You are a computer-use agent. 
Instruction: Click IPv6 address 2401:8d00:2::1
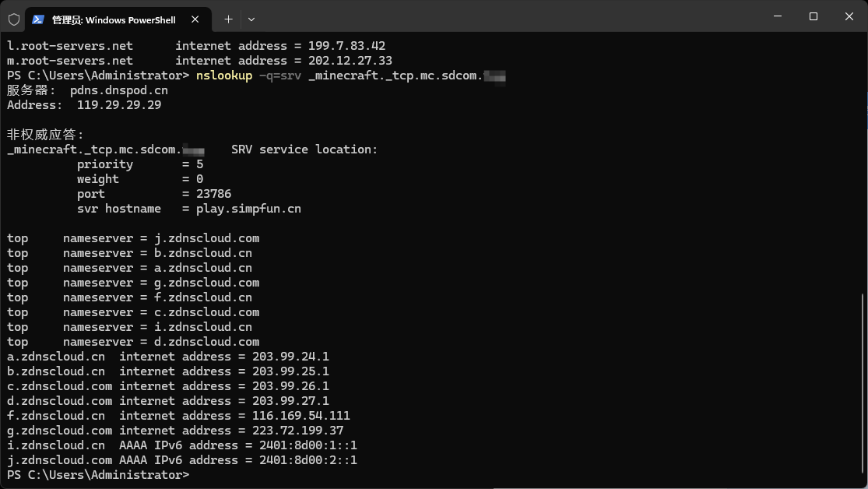pyautogui.click(x=308, y=460)
